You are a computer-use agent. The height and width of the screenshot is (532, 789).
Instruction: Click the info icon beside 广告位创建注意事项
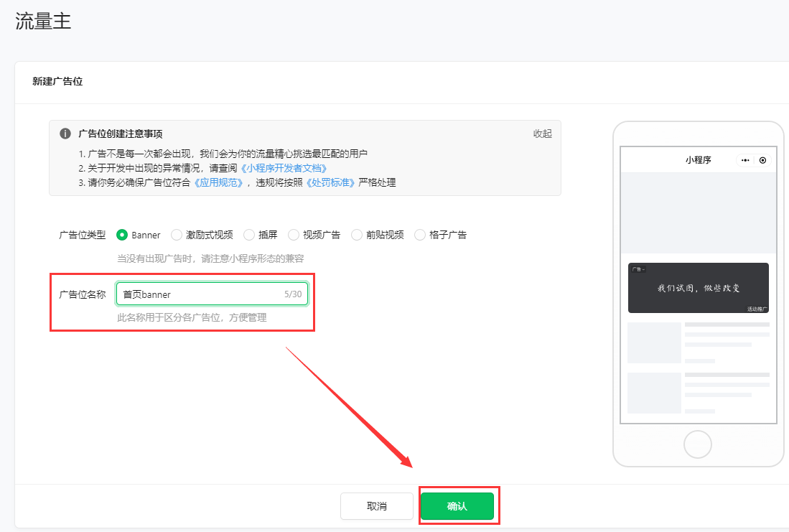(65, 134)
